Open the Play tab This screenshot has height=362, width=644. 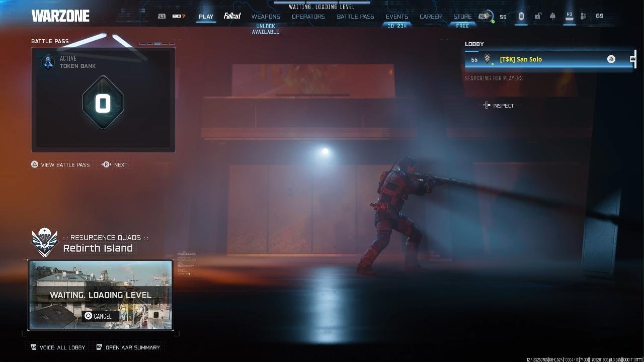pos(206,17)
